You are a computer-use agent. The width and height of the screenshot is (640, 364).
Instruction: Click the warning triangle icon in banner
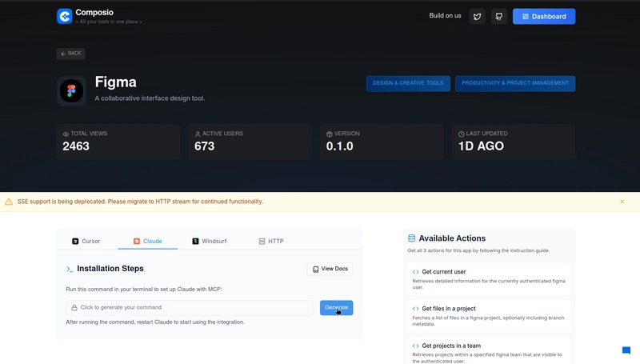[x=9, y=202]
